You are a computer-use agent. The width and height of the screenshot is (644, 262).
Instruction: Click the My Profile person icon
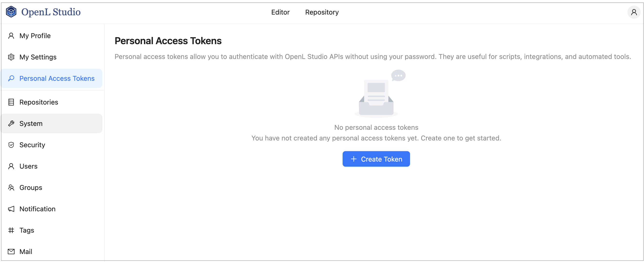point(11,36)
